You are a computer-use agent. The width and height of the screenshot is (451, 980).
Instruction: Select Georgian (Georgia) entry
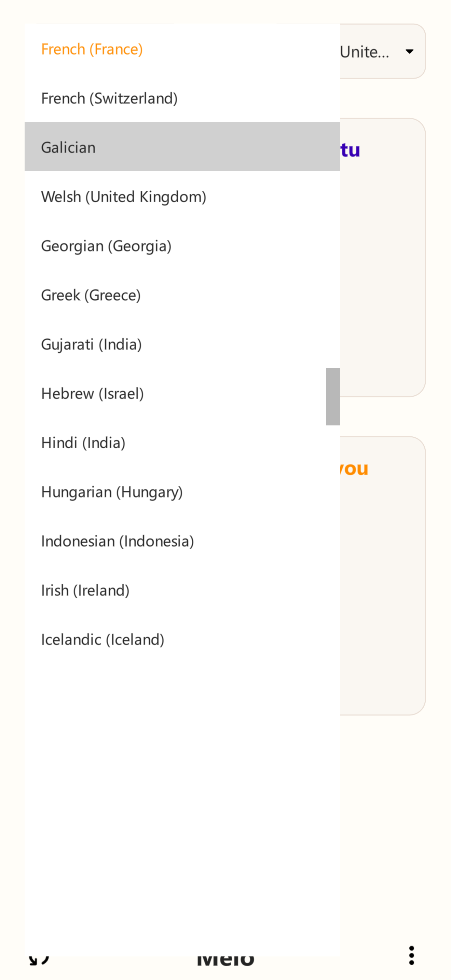tap(182, 245)
